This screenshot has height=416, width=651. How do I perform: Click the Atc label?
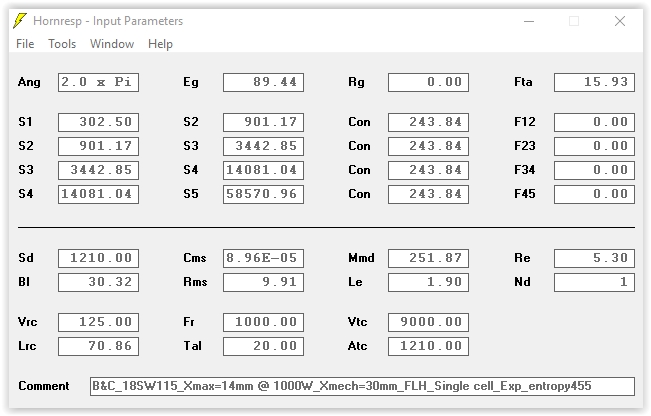[357, 346]
